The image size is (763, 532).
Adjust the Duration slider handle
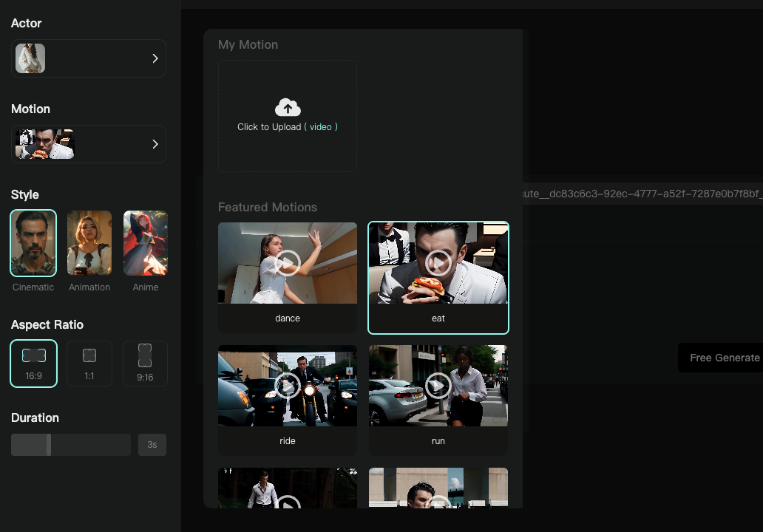click(49, 445)
